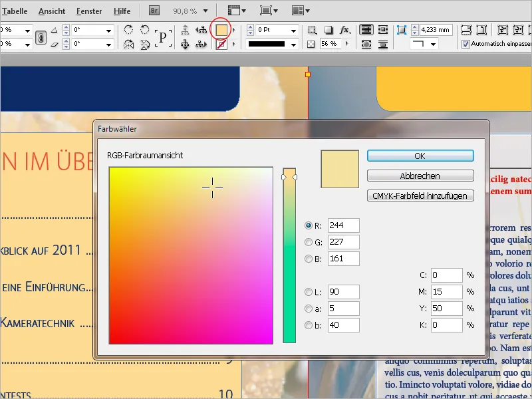
Task: Click the M percentage field showing 15
Action: click(x=446, y=292)
